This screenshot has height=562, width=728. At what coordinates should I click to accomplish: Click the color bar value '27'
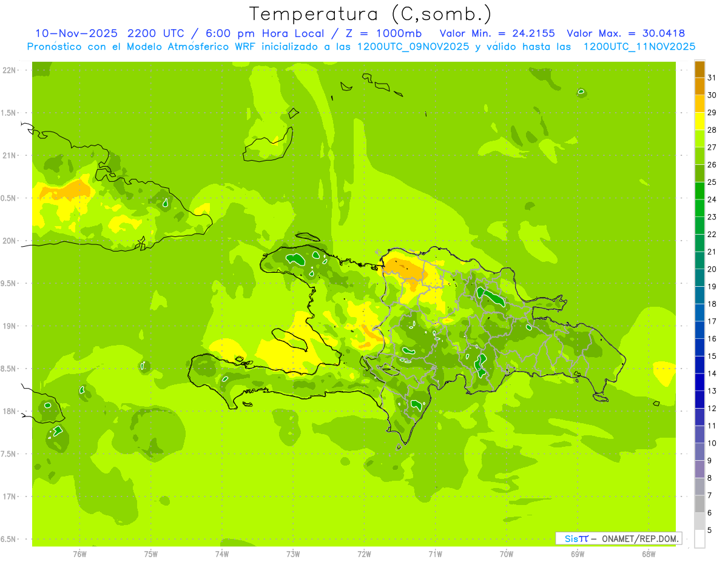(712, 147)
